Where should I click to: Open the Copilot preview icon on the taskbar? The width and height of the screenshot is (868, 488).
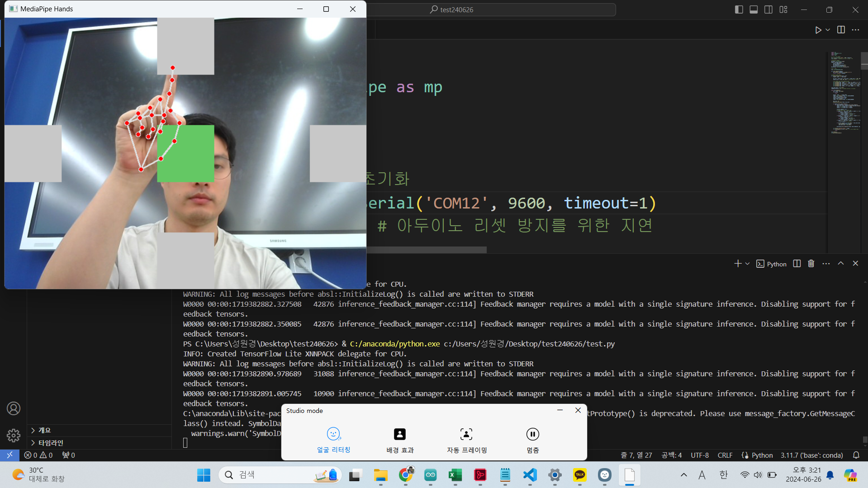850,475
